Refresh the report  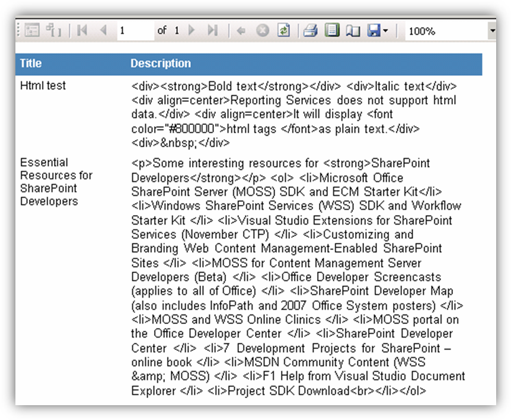pos(284,31)
